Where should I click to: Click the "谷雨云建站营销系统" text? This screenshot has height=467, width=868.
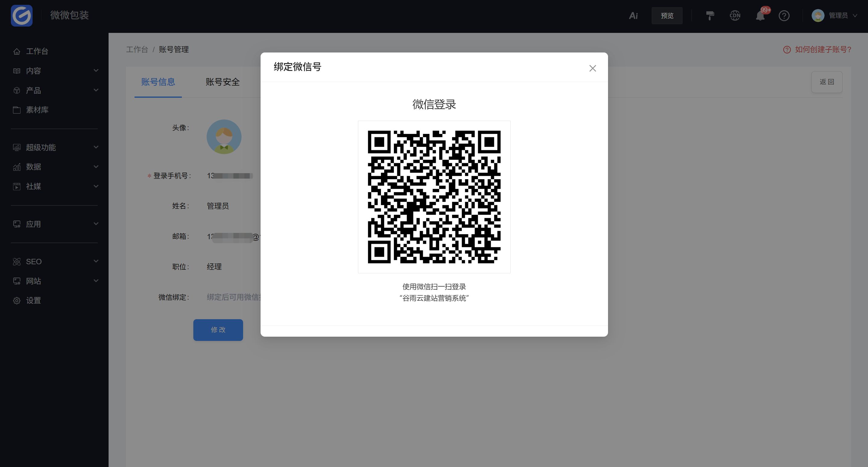pyautogui.click(x=434, y=298)
